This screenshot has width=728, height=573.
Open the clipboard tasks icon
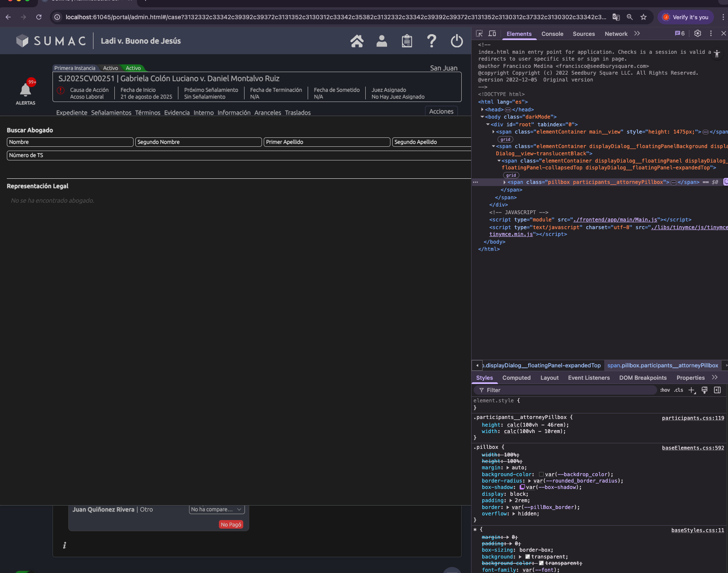pyautogui.click(x=407, y=41)
